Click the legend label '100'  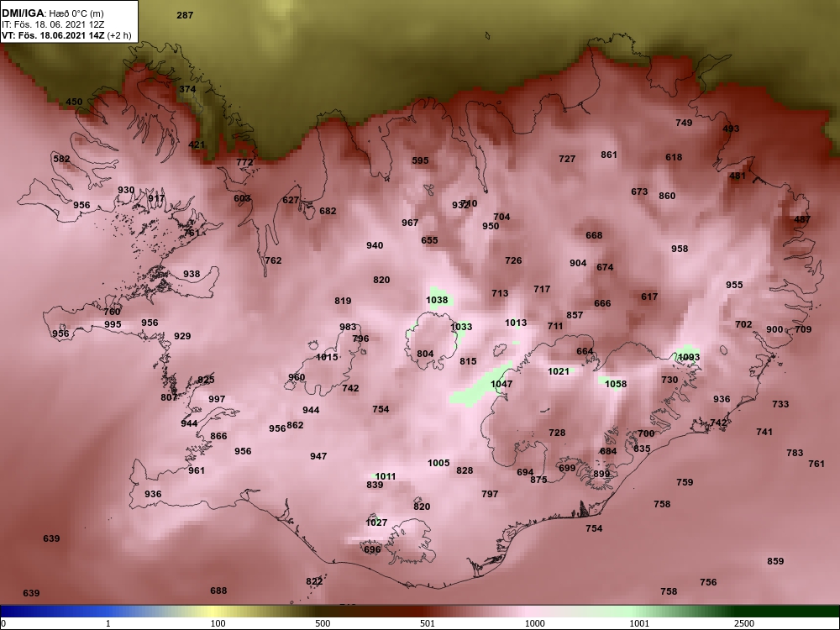pyautogui.click(x=218, y=623)
